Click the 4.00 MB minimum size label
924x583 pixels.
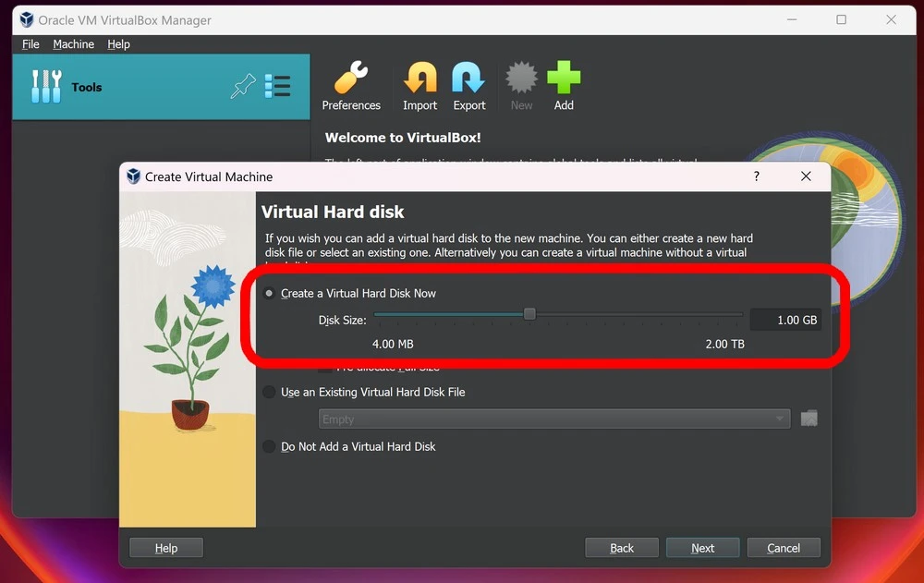393,344
